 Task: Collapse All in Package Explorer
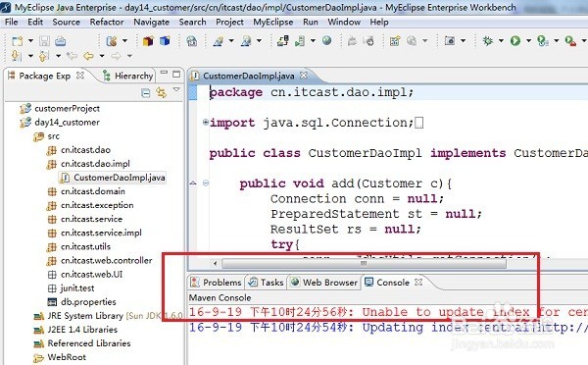(x=145, y=92)
